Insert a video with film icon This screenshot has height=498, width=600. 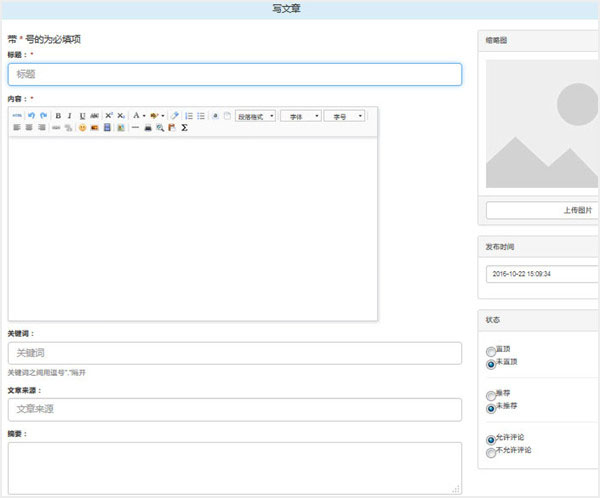pyautogui.click(x=107, y=127)
